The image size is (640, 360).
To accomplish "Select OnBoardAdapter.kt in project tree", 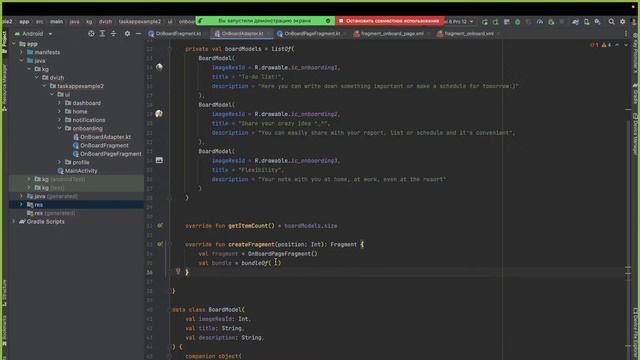I will (x=102, y=137).
